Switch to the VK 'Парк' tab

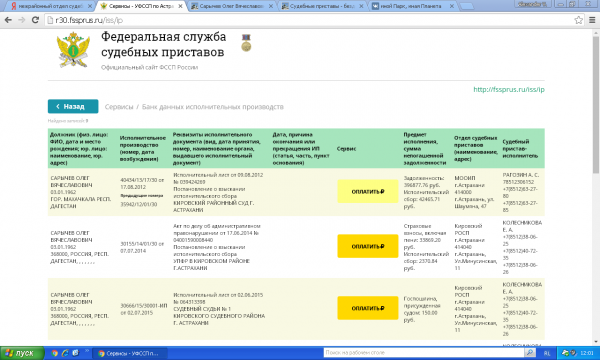click(x=412, y=6)
